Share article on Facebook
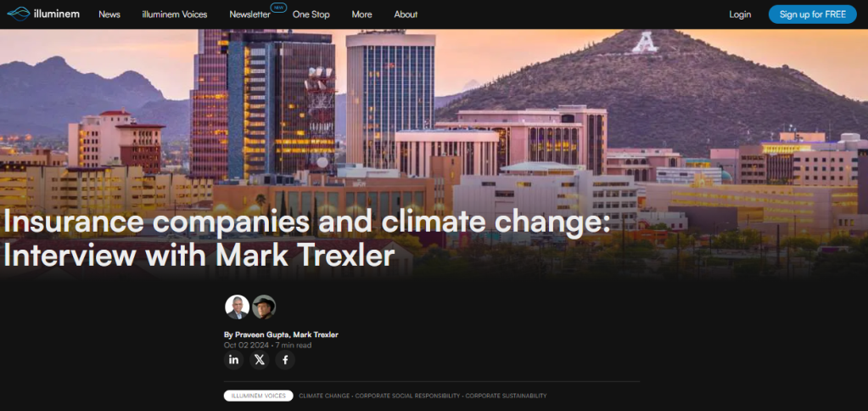Viewport: 868px width, 411px height. click(285, 360)
